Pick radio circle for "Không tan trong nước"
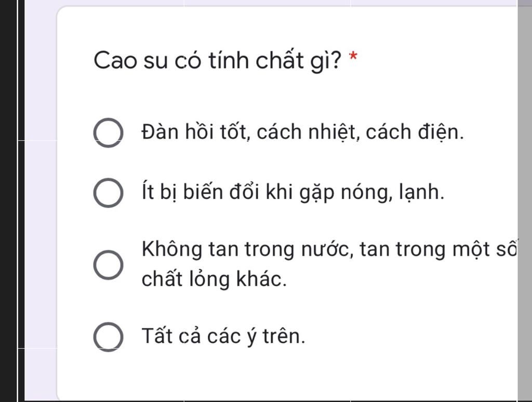The image size is (532, 402). point(108,265)
